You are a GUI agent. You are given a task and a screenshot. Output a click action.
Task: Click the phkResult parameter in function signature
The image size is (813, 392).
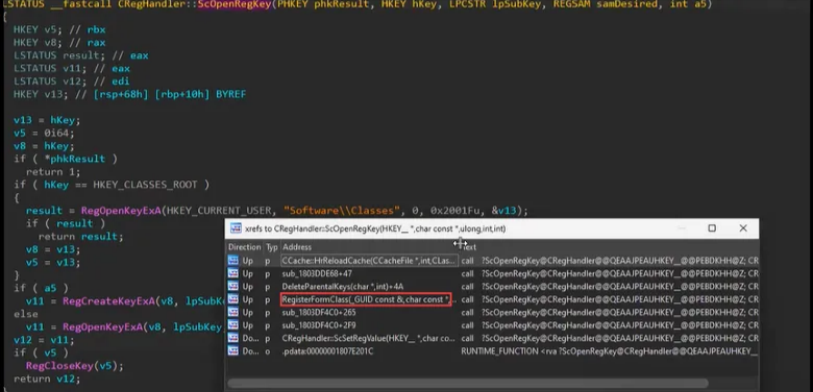tap(339, 4)
